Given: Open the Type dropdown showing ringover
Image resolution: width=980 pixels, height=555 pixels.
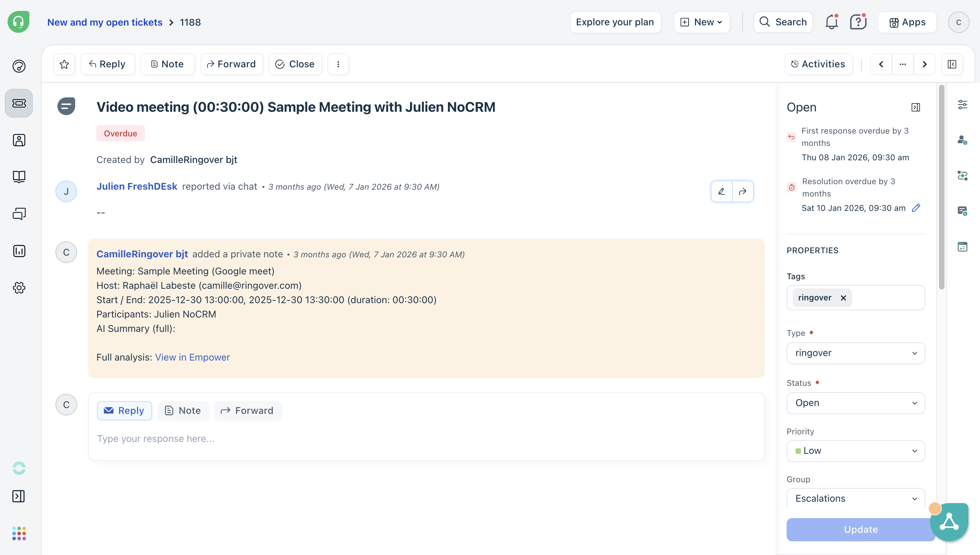Looking at the screenshot, I should click(x=855, y=353).
